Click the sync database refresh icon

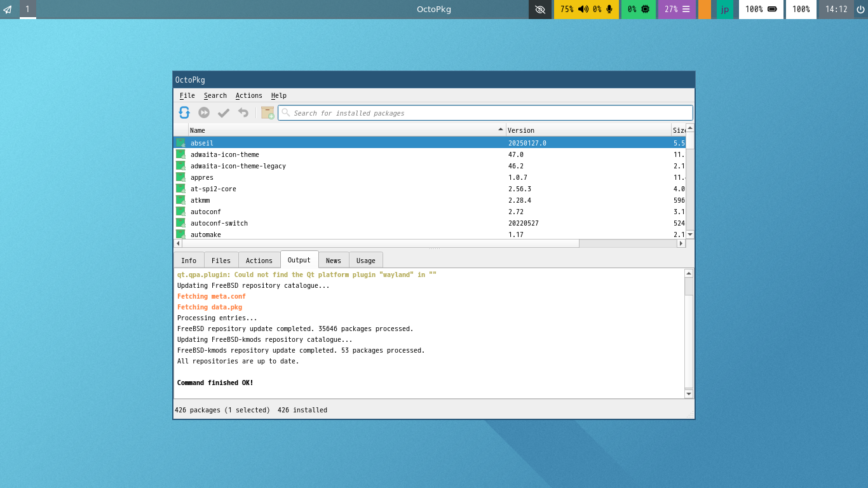click(x=184, y=112)
